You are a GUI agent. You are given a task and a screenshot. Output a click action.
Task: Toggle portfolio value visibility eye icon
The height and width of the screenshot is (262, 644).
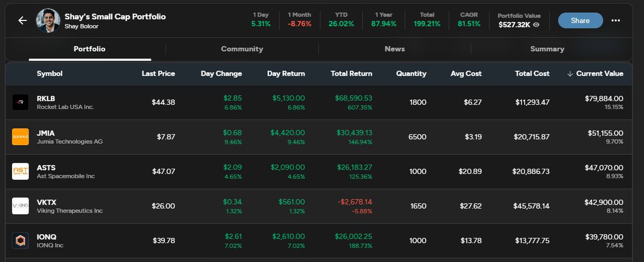(x=536, y=25)
